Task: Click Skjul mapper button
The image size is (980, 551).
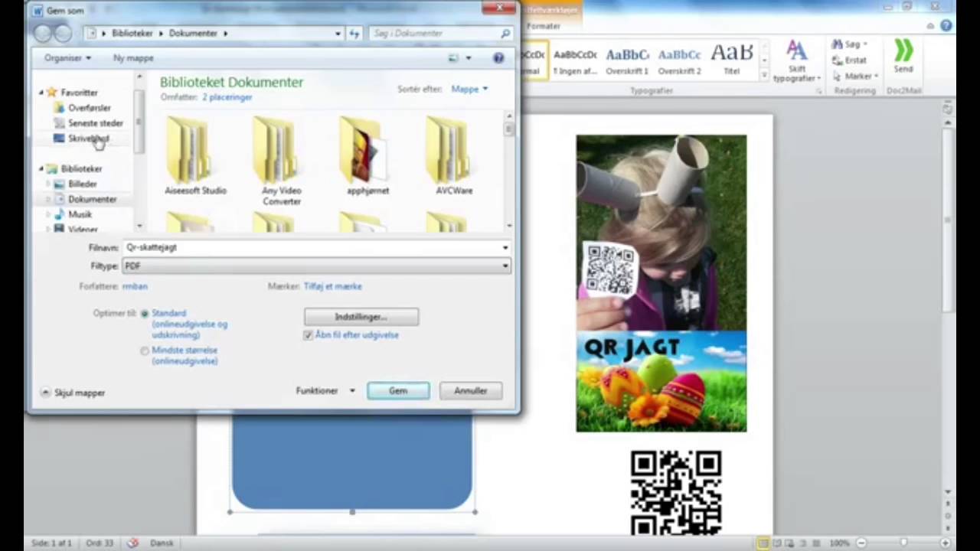Action: pos(73,393)
